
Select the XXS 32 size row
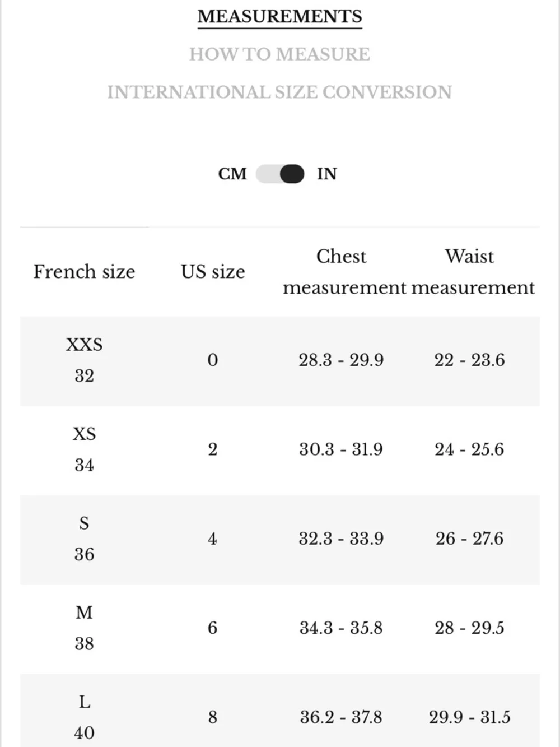280,361
